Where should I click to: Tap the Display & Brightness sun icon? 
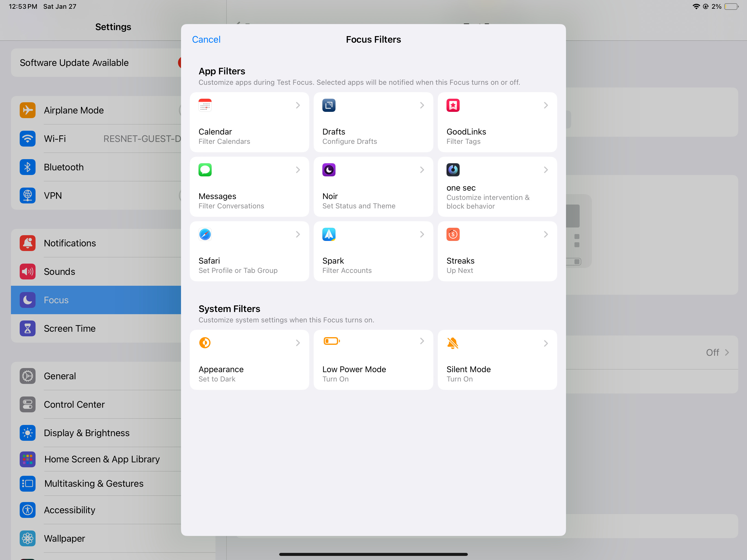(x=28, y=433)
